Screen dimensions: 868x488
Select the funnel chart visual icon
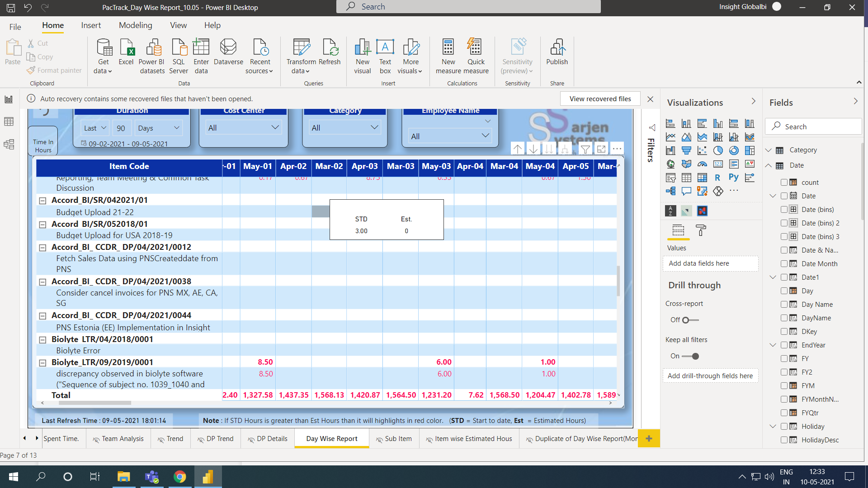pyautogui.click(x=686, y=150)
